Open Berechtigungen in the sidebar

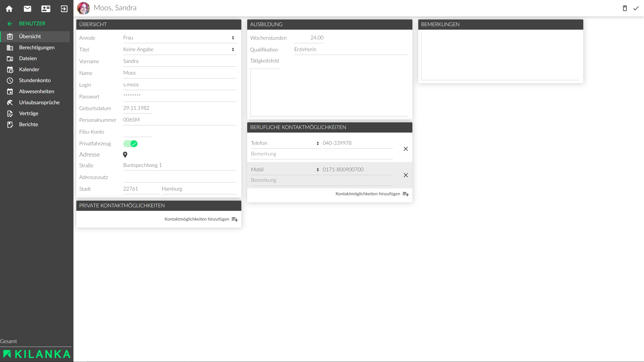(37, 47)
